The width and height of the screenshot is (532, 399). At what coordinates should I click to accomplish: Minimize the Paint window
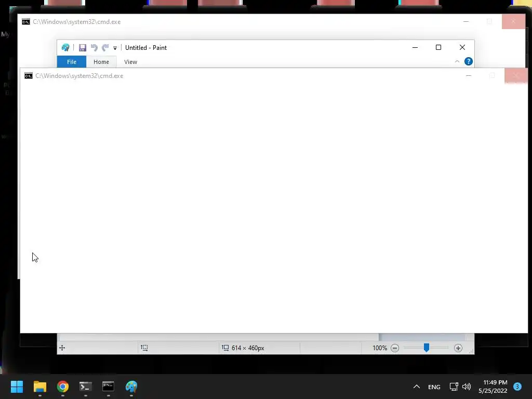[x=415, y=47]
